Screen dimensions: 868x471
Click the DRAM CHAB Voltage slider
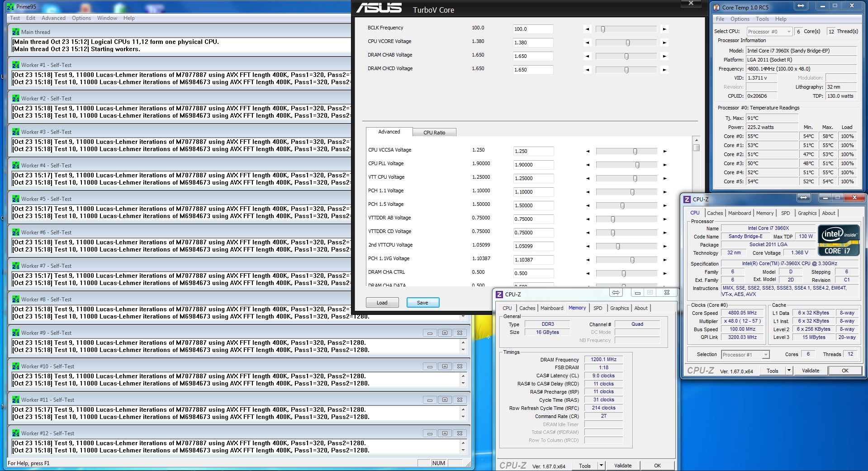[626, 56]
